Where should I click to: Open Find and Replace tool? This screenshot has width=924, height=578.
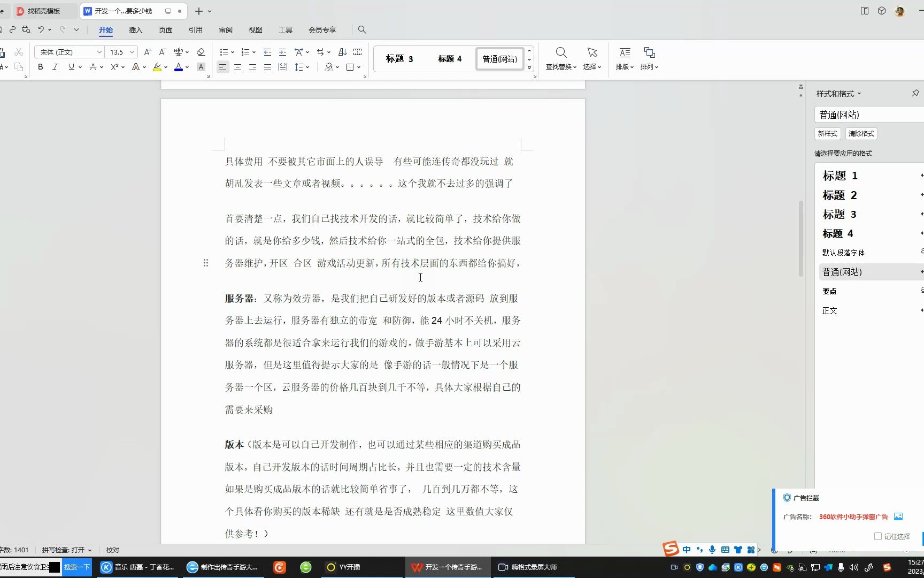tap(561, 59)
